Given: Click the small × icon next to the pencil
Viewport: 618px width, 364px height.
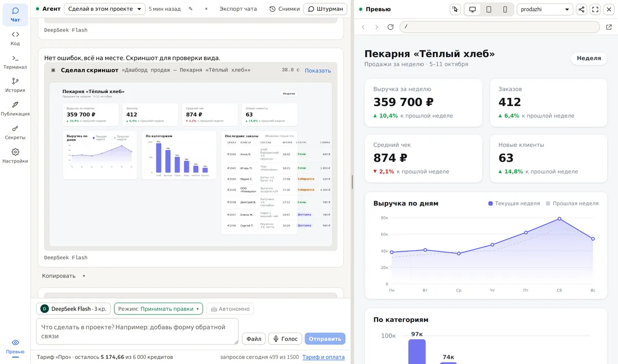Looking at the screenshot, I should (206, 9).
